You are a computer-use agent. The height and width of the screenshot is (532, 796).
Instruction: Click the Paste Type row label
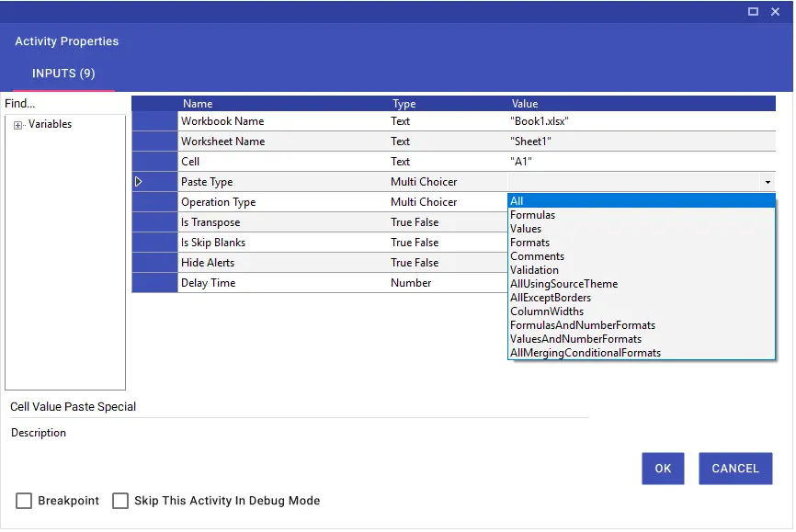(x=207, y=182)
